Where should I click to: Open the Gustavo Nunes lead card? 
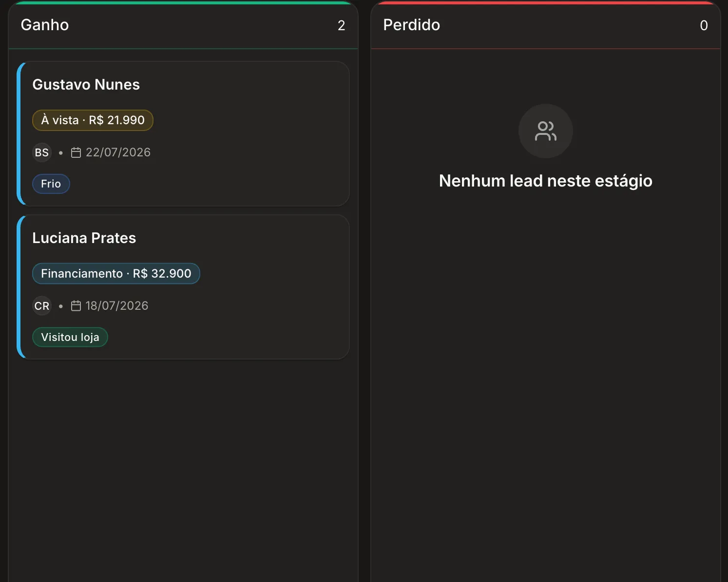(x=183, y=133)
